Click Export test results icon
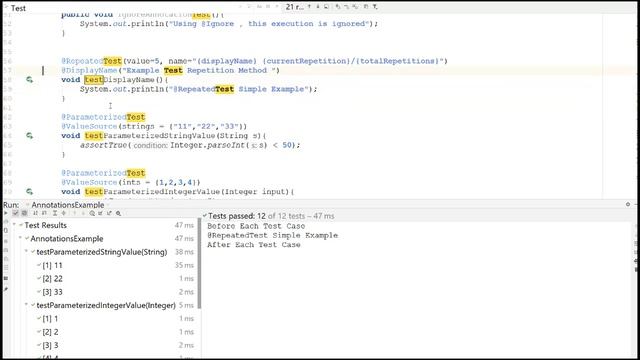The width and height of the screenshot is (640, 360). [109, 213]
